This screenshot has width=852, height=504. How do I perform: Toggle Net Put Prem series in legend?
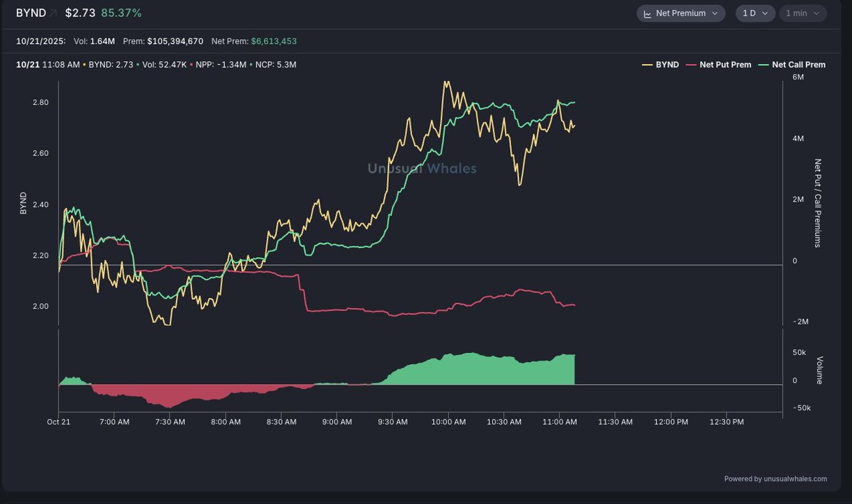coord(725,65)
